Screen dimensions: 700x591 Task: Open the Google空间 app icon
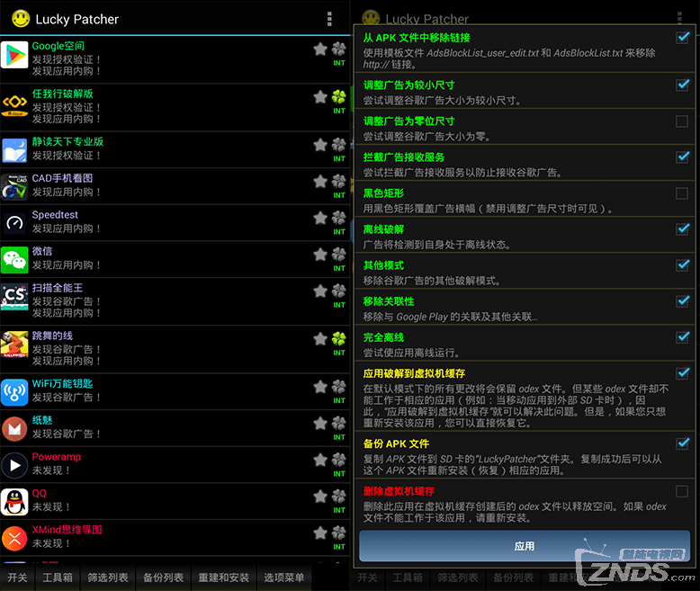(x=14, y=55)
